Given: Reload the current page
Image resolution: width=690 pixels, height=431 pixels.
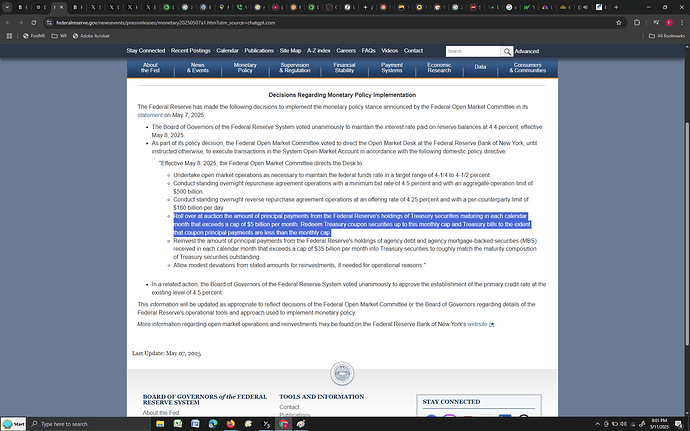Looking at the screenshot, I should (x=34, y=22).
